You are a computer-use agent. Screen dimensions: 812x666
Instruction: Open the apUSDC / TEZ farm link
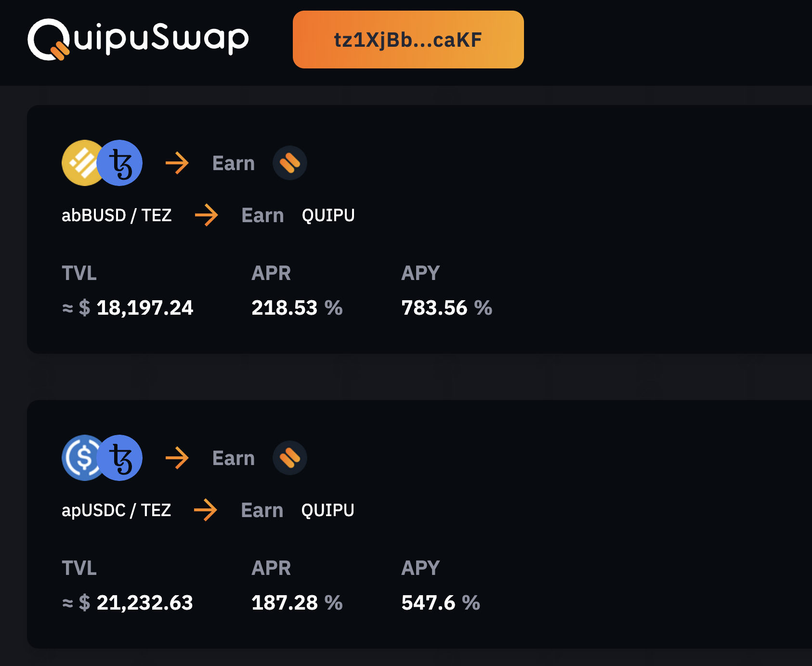(117, 510)
